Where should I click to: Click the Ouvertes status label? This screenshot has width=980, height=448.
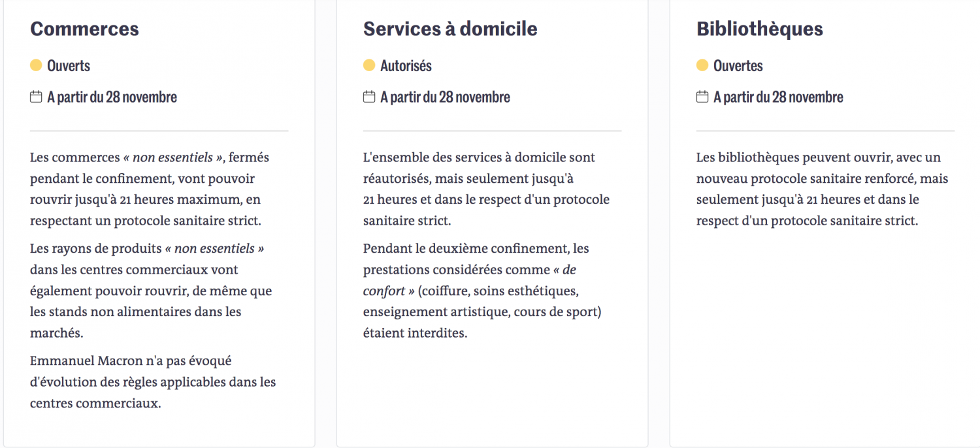738,65
